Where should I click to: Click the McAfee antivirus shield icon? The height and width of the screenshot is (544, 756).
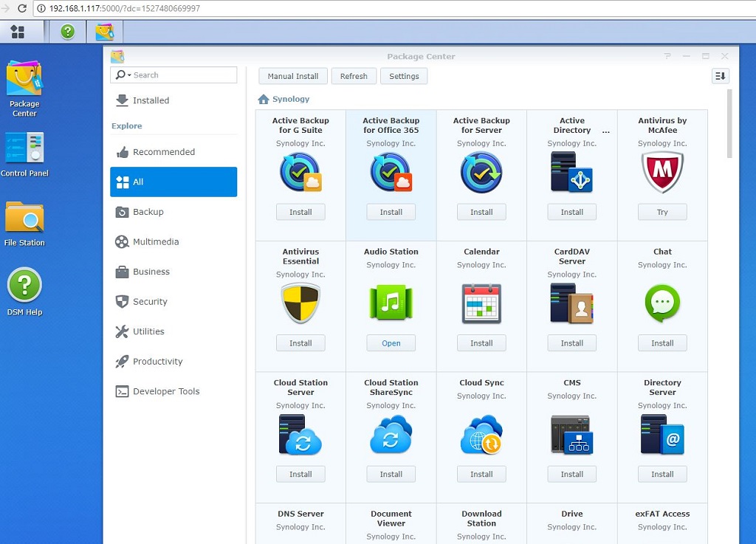click(x=662, y=172)
